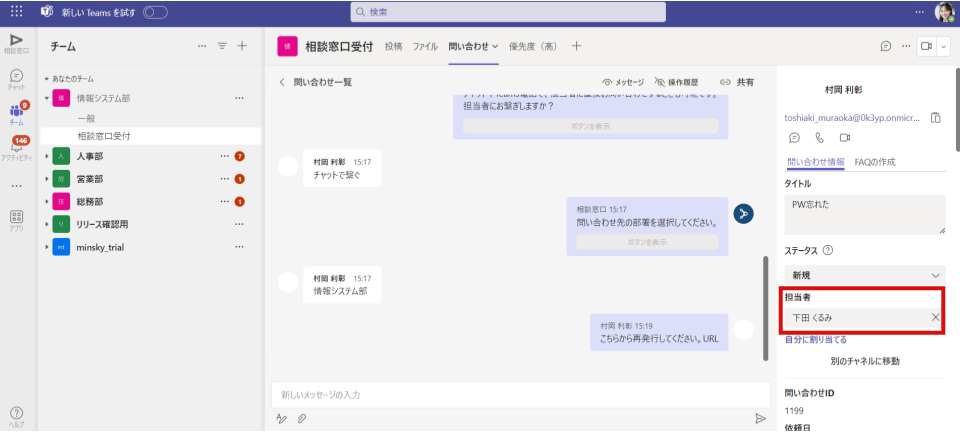This screenshot has height=434, width=960.
Task: Click the search box
Action: (x=508, y=12)
